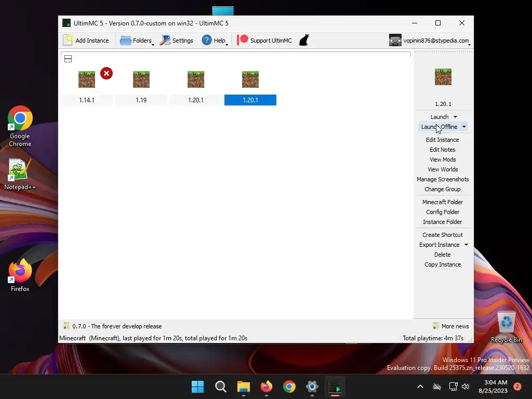The width and height of the screenshot is (532, 399).
Task: Open View Mods
Action: point(443,159)
